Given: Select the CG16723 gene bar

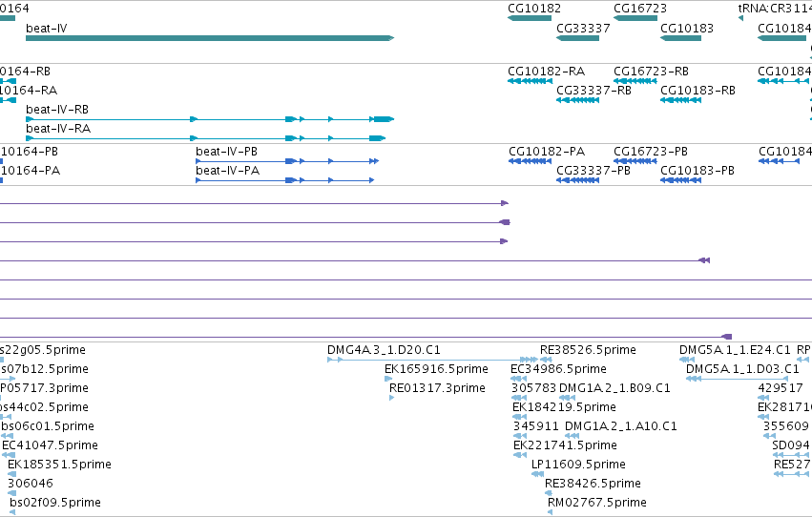Looking at the screenshot, I should tap(635, 18).
